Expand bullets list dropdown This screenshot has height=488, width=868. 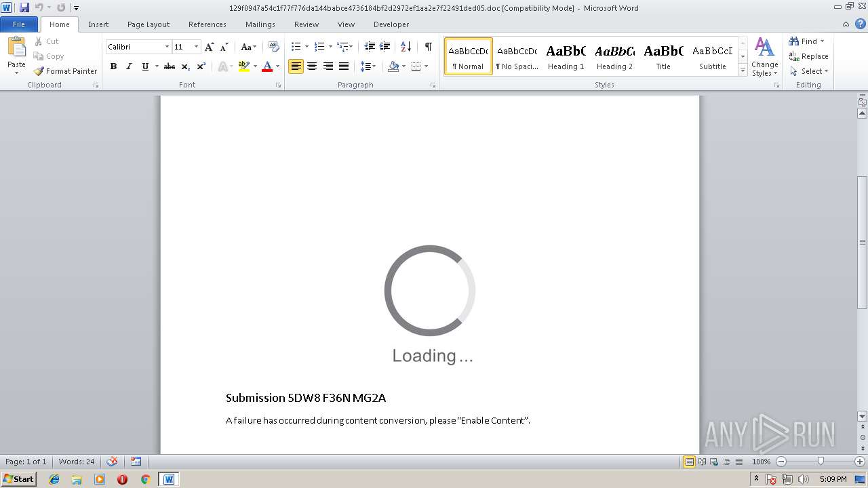[x=307, y=47]
